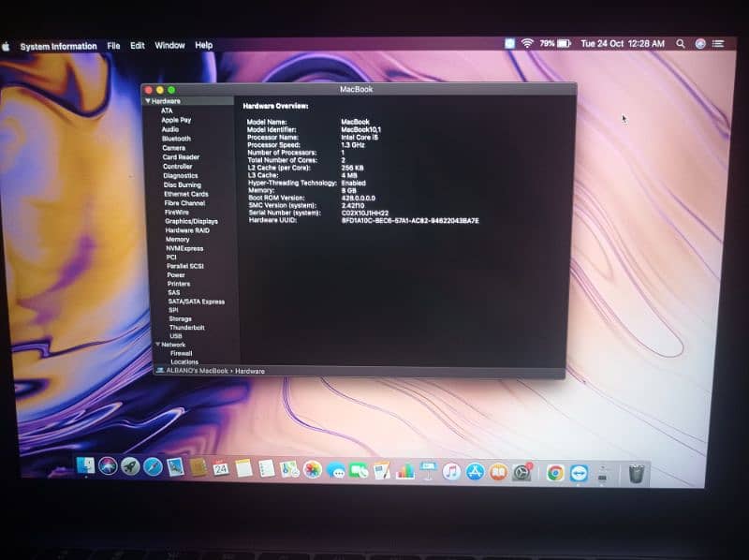The height and width of the screenshot is (560, 749).
Task: Launch iTunes from the dock
Action: click(x=451, y=471)
